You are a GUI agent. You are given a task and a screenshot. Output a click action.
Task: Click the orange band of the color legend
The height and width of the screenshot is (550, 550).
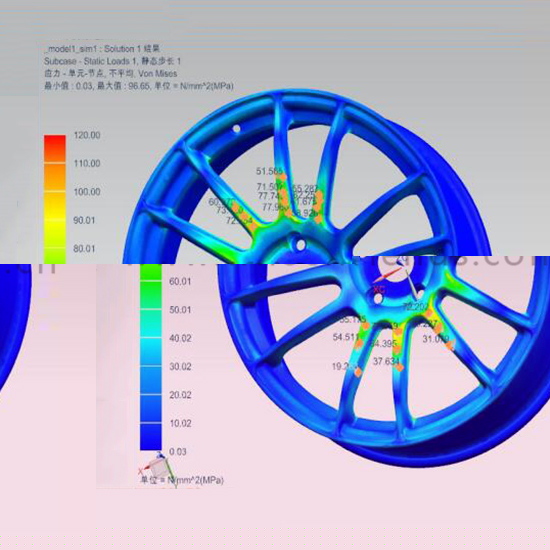click(55, 177)
